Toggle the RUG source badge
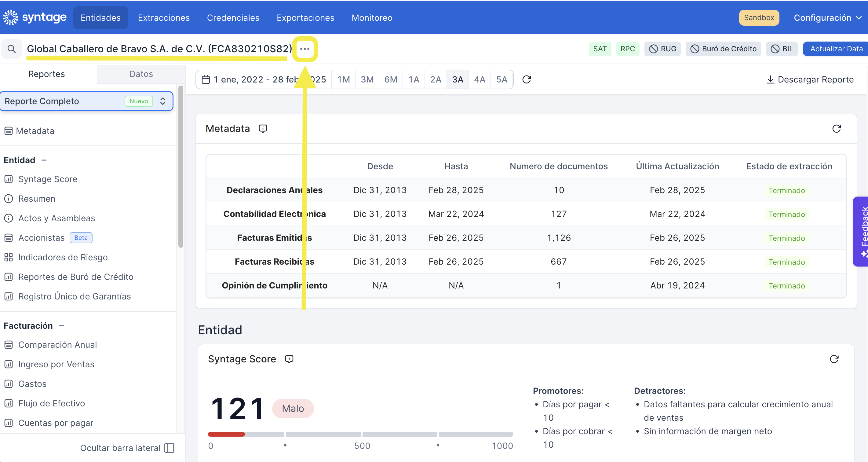Screen dimensions: 868x462 [x=662, y=49]
